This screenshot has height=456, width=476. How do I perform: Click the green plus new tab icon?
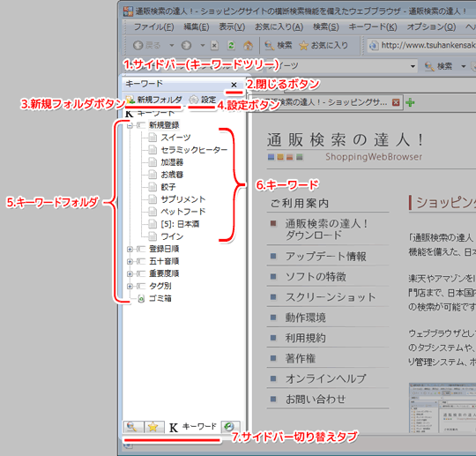[410, 102]
